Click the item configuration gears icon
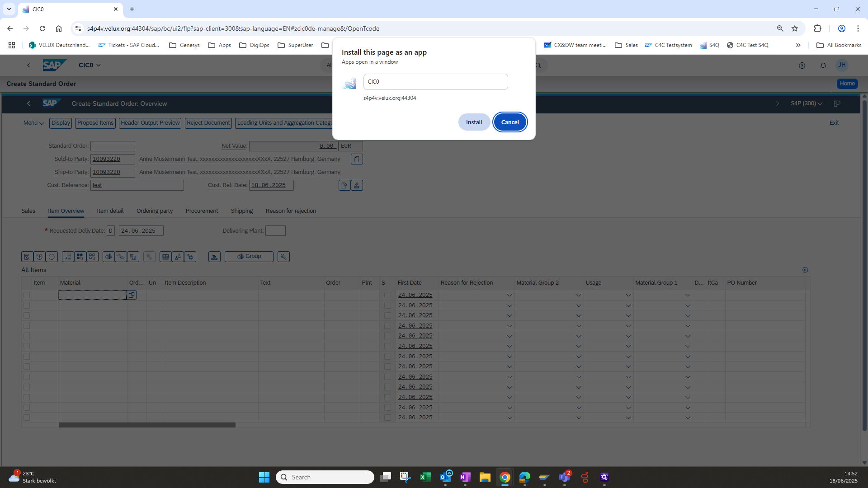The width and height of the screenshot is (868, 488). point(190,257)
